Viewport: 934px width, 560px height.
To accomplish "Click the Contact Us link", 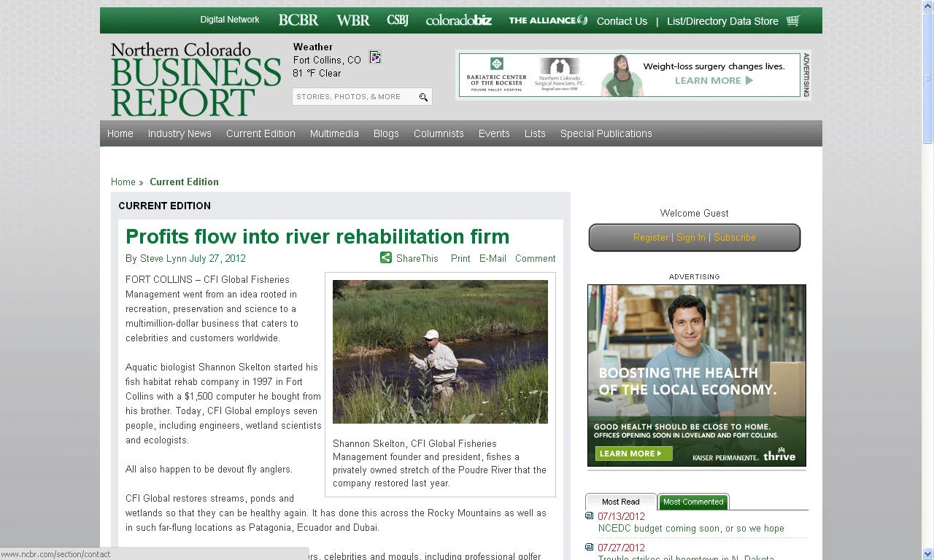I will click(622, 21).
